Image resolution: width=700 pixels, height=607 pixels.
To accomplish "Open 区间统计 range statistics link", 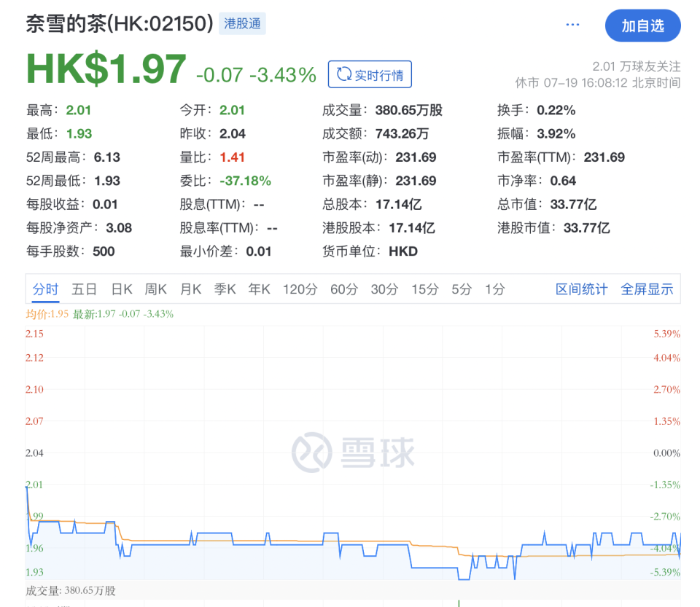I will [x=581, y=289].
